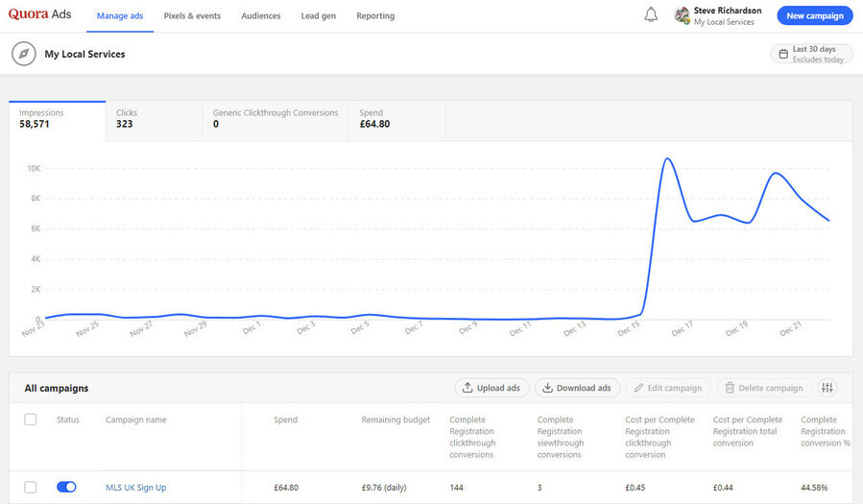The width and height of the screenshot is (863, 504).
Task: Click the compass icon beside My Local Services
Action: click(x=24, y=54)
